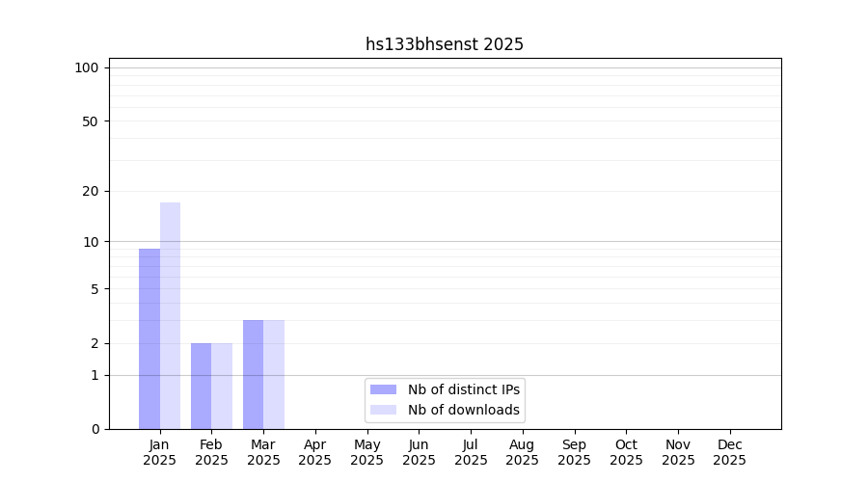Select the 'Nb of downloads' legend label

tap(464, 410)
